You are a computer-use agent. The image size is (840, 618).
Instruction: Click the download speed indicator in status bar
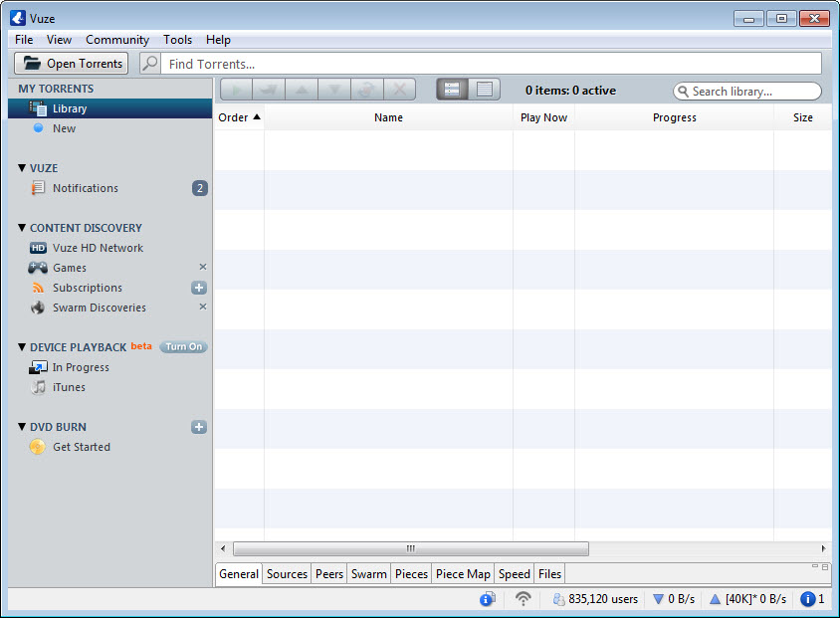coord(674,599)
